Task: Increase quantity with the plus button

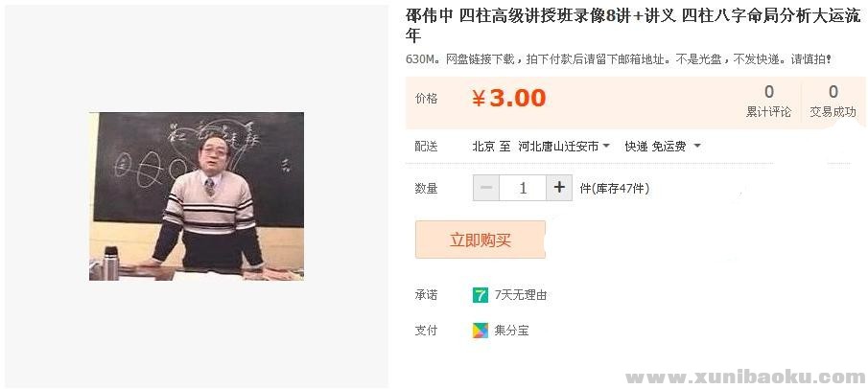Action: click(559, 188)
